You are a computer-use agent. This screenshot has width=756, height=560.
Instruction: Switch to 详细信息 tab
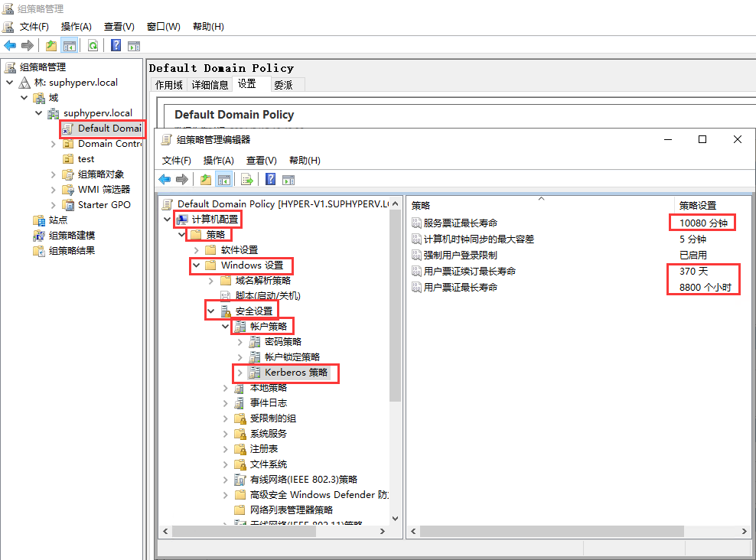tap(210, 85)
